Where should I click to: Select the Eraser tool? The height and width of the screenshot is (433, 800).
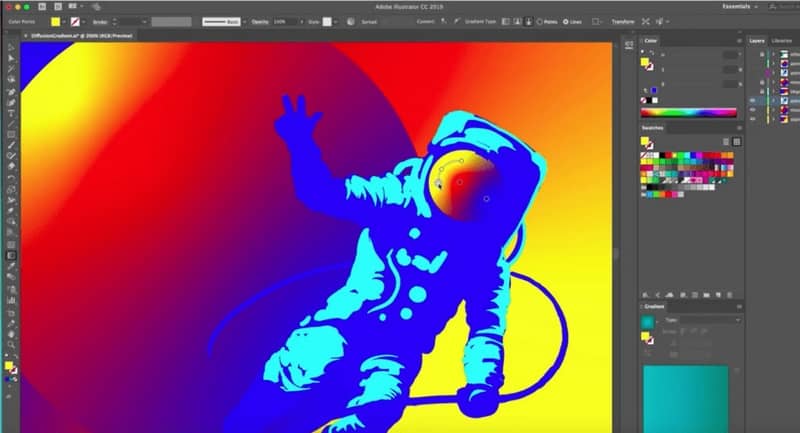11,167
